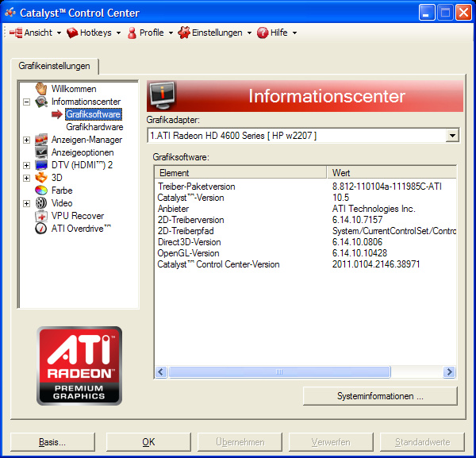Confirm with the OK button
The height and width of the screenshot is (458, 476).
click(148, 442)
